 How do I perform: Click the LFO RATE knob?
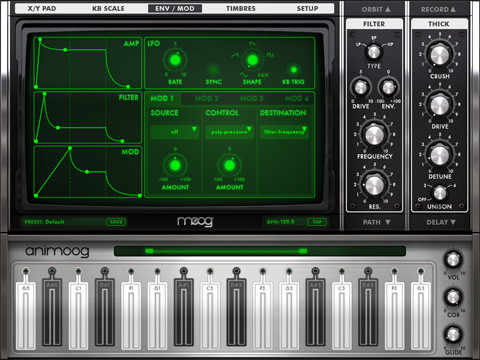pyautogui.click(x=175, y=60)
